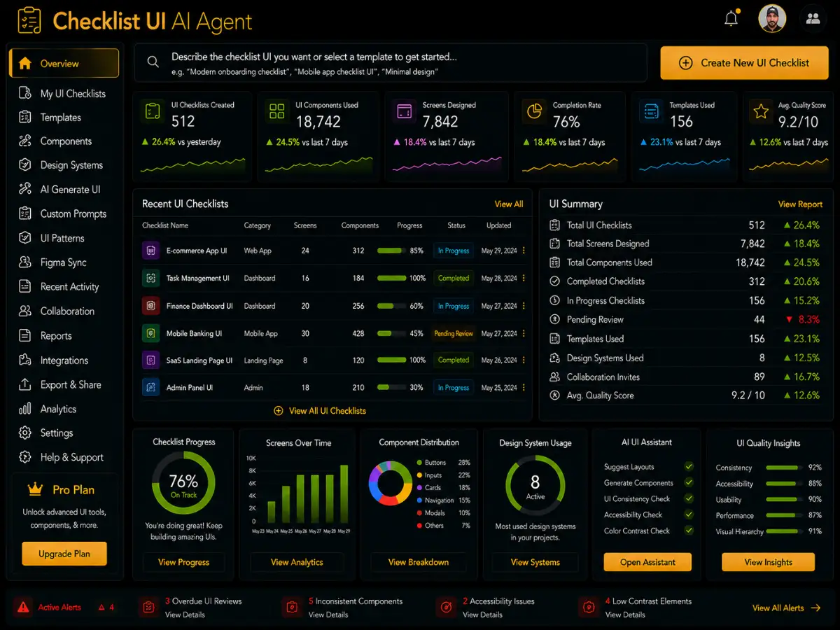Image resolution: width=840 pixels, height=630 pixels.
Task: Click the View Systems button
Action: [x=535, y=562]
